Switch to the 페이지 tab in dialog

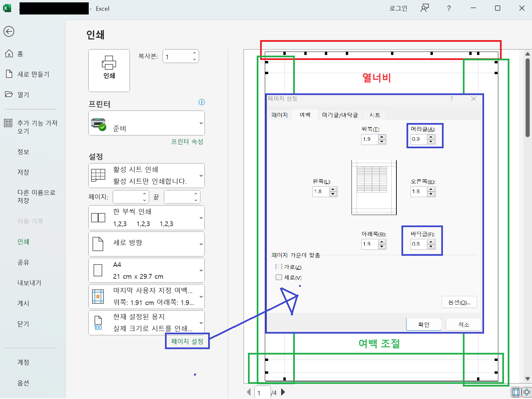pos(279,115)
